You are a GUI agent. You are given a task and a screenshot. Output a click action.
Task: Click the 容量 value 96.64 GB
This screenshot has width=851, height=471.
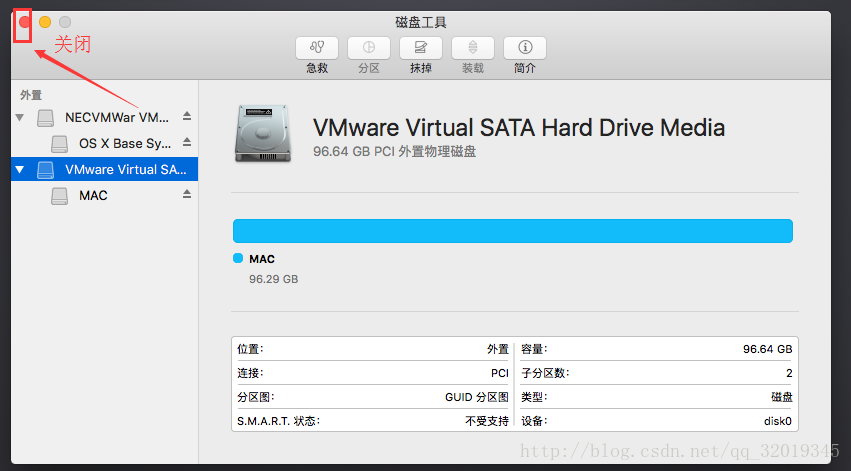point(767,349)
